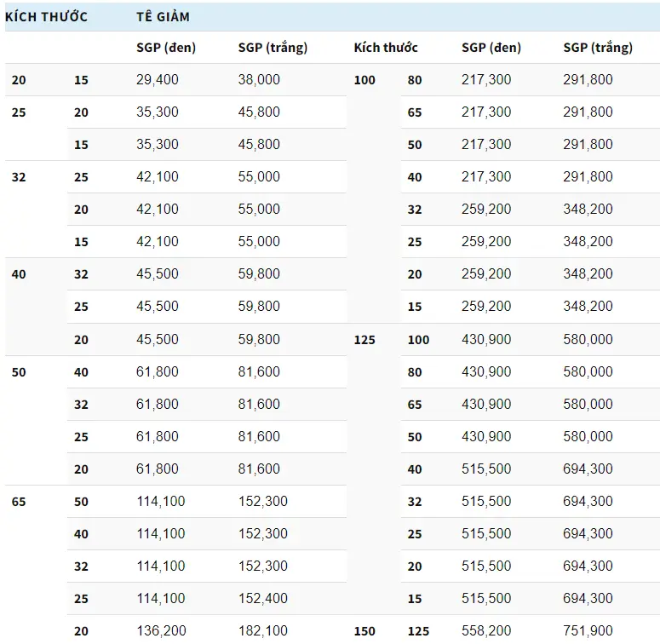Select the size 65 label beside 114,100
This screenshot has height=644, width=660.
pos(19,502)
